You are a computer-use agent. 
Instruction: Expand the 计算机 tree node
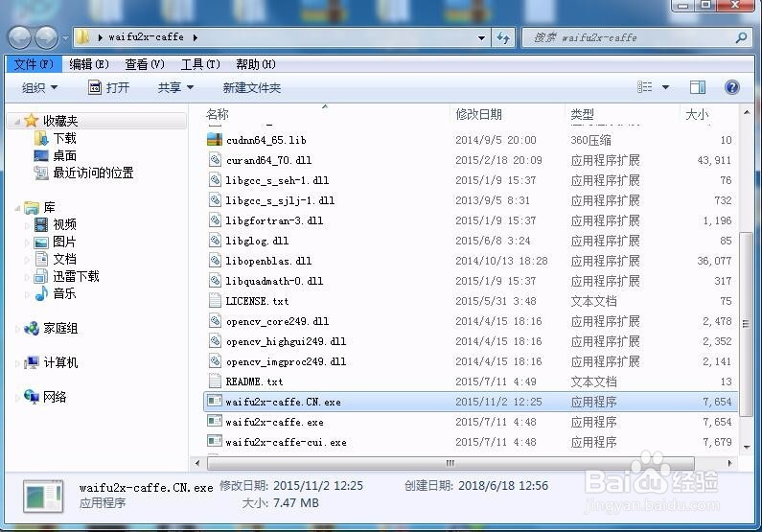pos(17,363)
